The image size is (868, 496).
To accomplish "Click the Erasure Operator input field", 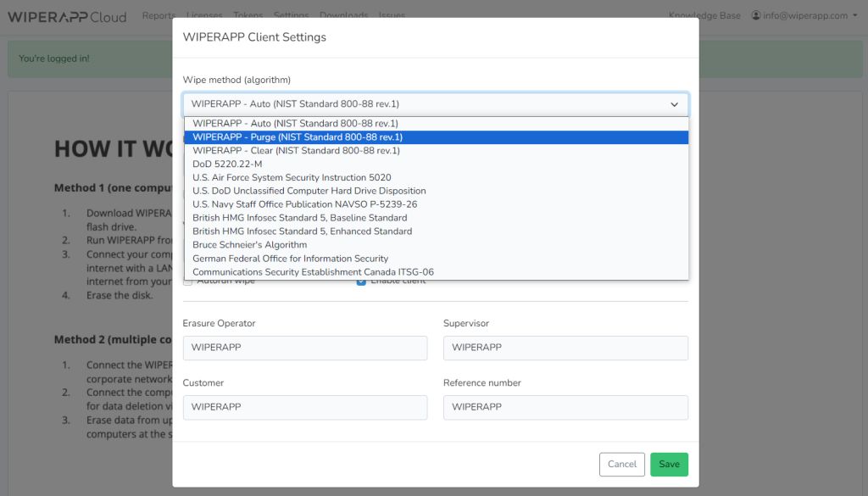I will (x=305, y=348).
